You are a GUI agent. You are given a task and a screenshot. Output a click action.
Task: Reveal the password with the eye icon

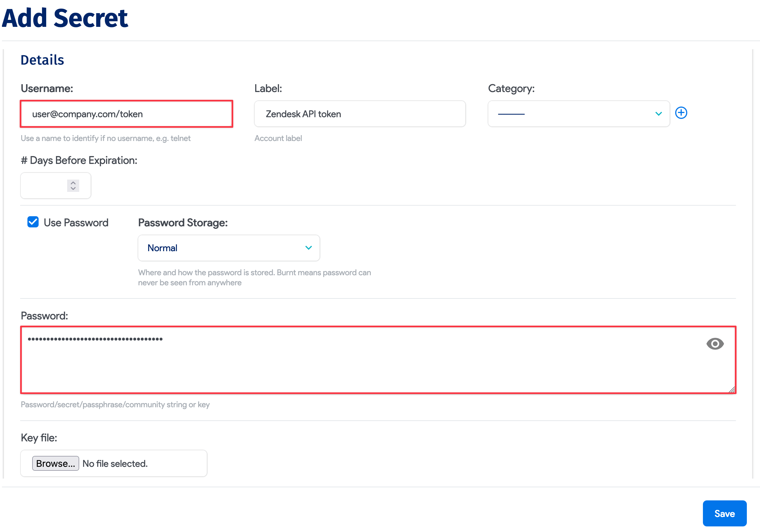coord(715,344)
